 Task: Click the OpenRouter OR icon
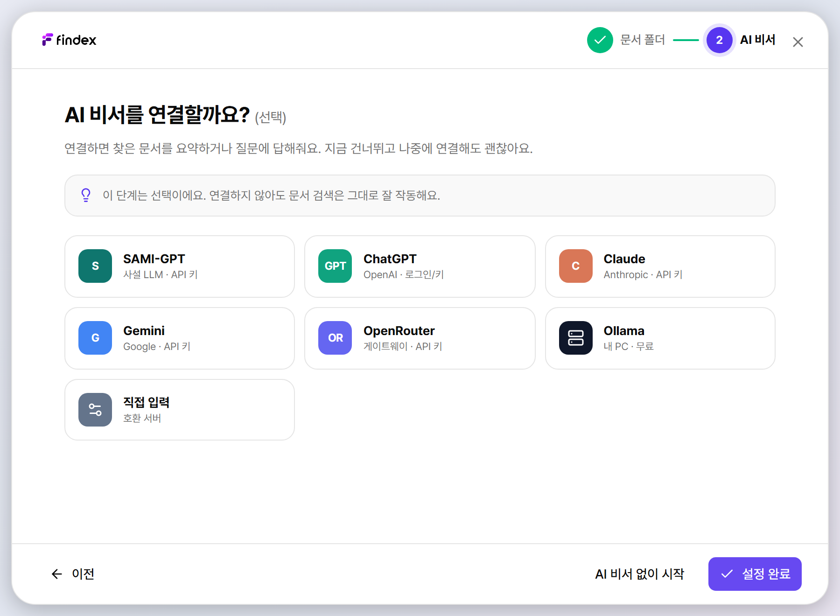[335, 338]
